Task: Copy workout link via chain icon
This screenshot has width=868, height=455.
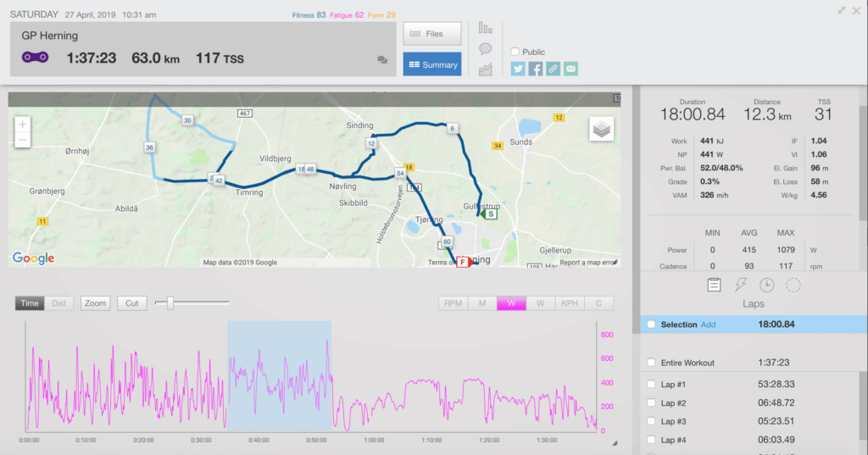Action: [554, 69]
